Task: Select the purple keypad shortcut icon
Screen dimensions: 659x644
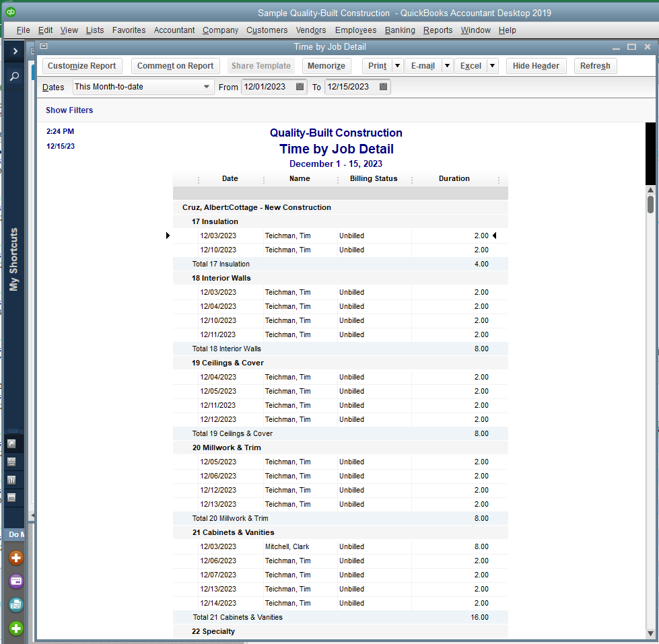Action: pos(15,581)
